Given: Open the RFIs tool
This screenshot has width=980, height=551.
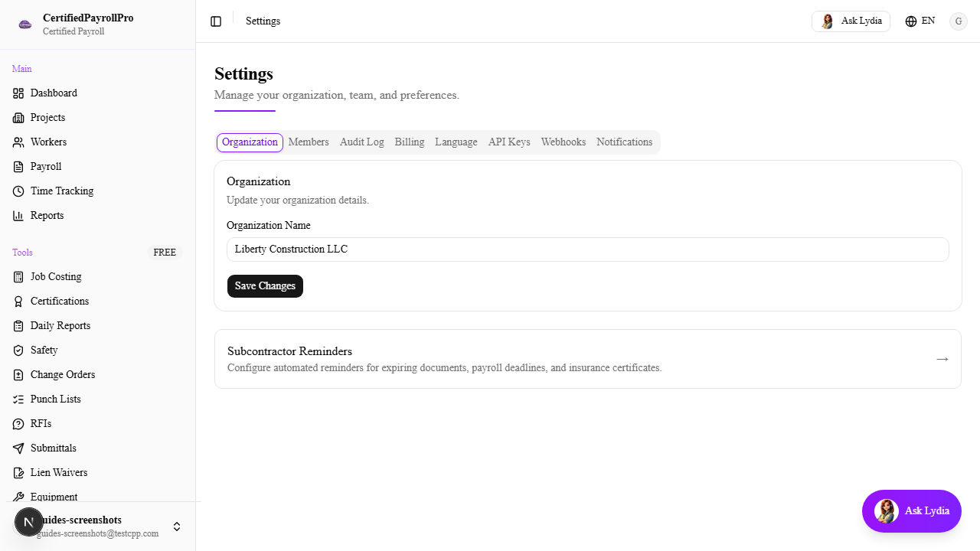Looking at the screenshot, I should point(40,423).
